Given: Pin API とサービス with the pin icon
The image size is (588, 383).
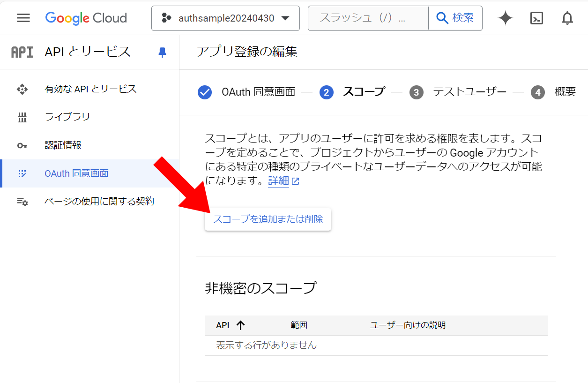Looking at the screenshot, I should click(162, 52).
